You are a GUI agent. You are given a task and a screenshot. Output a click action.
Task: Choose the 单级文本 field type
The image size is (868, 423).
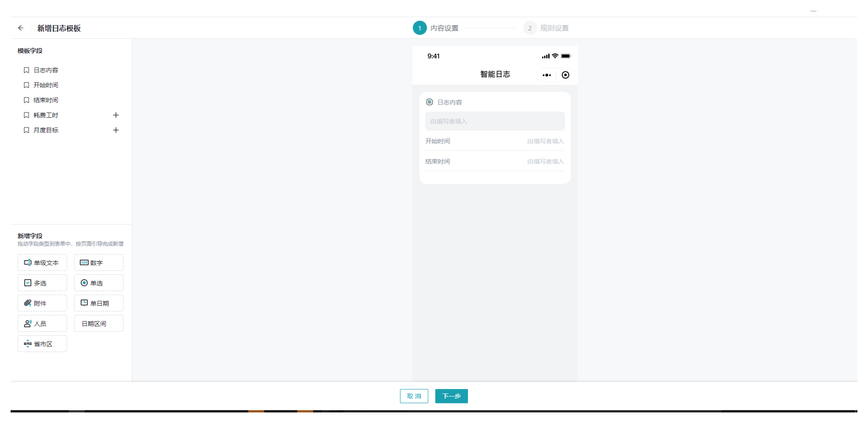click(42, 263)
